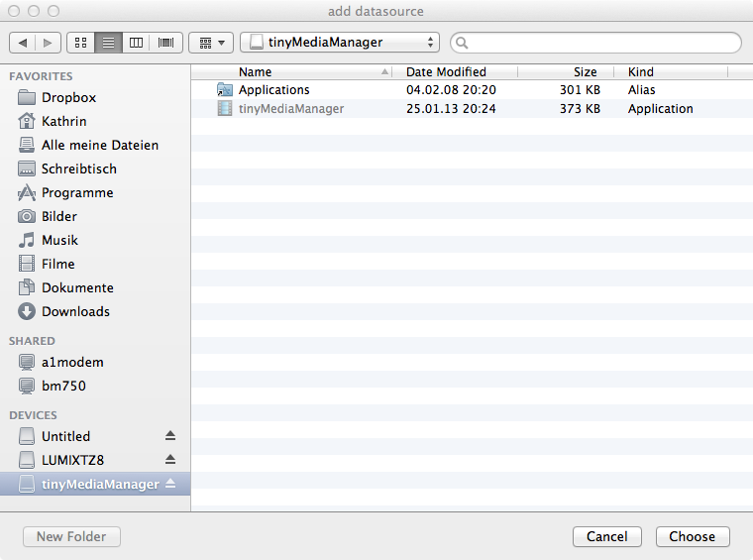
Task: Switch to list view
Action: coord(109,43)
